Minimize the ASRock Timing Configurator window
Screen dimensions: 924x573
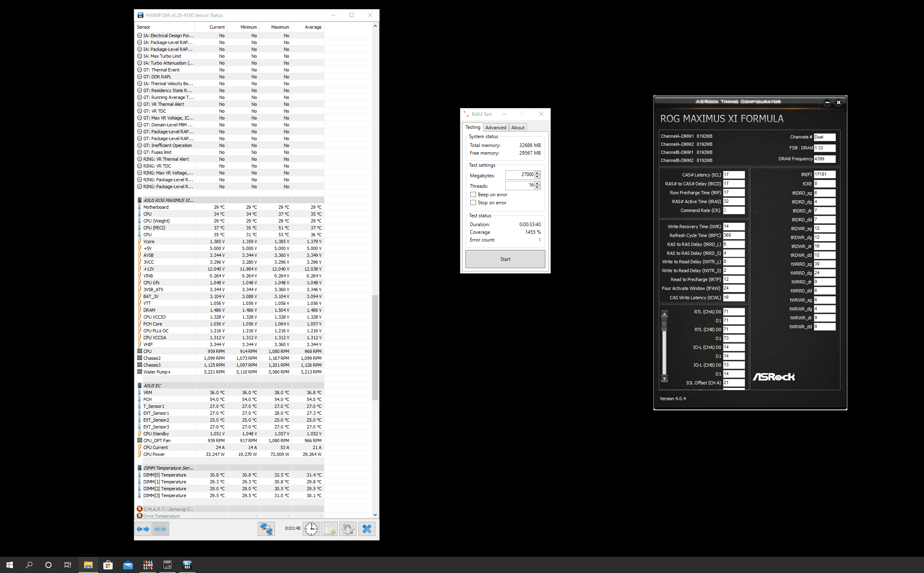827,102
